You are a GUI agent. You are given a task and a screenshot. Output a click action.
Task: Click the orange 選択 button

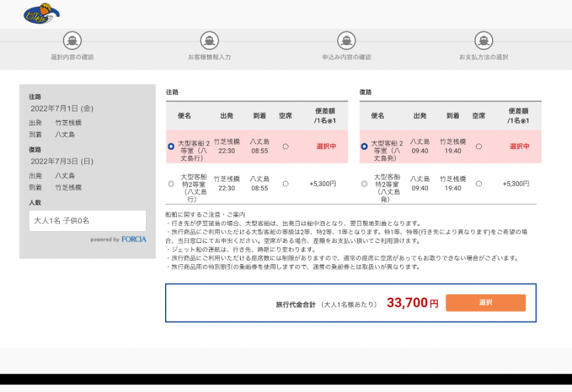pyautogui.click(x=485, y=303)
